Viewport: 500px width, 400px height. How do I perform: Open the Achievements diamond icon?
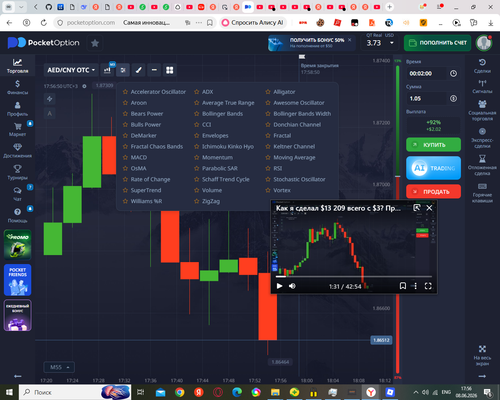point(17,147)
